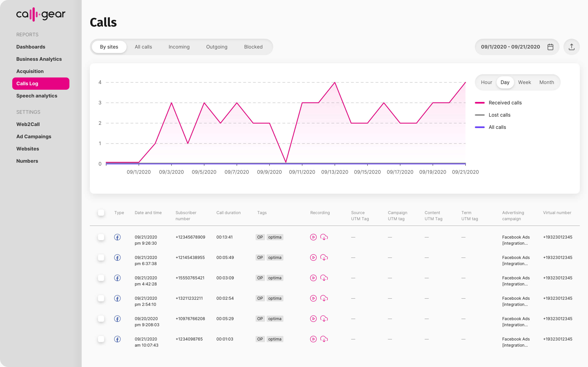This screenshot has width=588, height=367.
Task: Click the OP tag on the first call row
Action: point(260,237)
